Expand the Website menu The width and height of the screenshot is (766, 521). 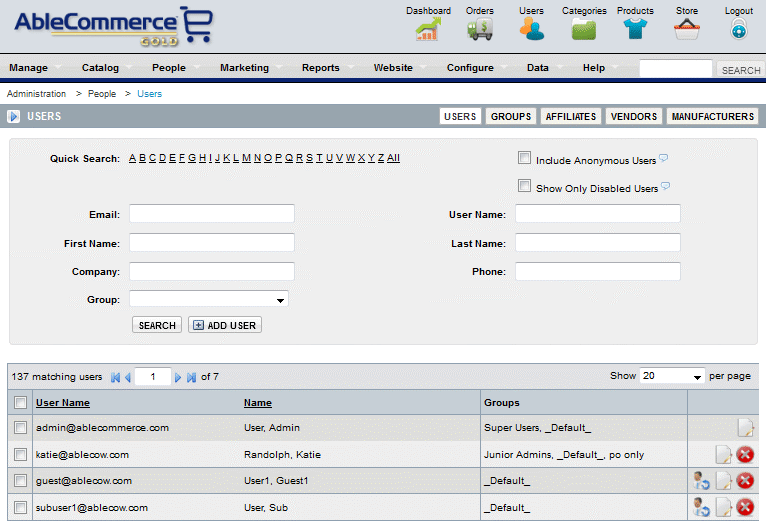[393, 67]
